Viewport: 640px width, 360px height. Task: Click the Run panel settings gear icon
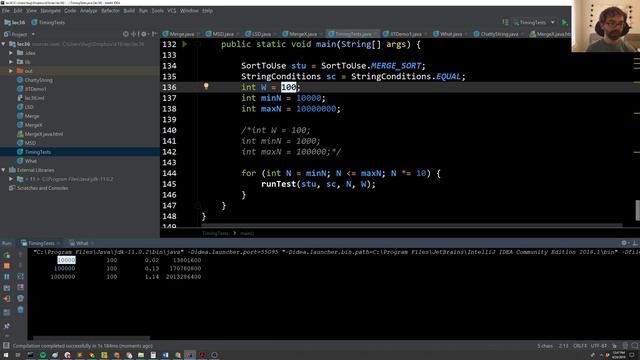pyautogui.click(x=624, y=243)
